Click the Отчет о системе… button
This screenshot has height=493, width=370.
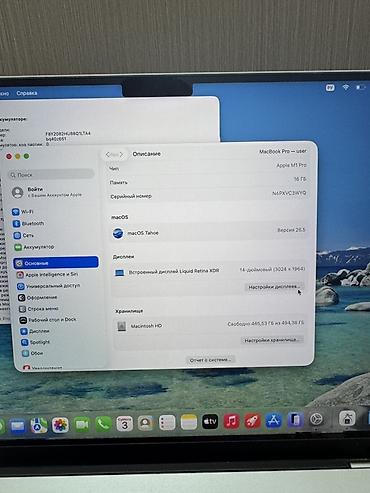[x=210, y=360]
